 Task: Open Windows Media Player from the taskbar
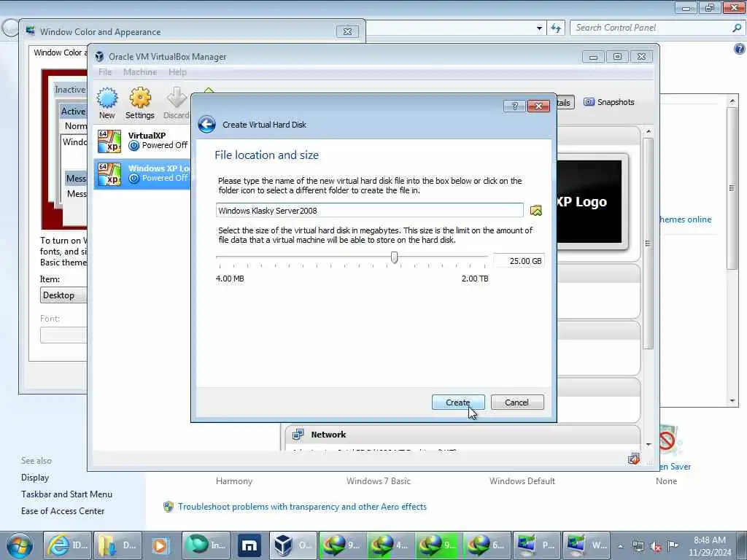coord(160,545)
